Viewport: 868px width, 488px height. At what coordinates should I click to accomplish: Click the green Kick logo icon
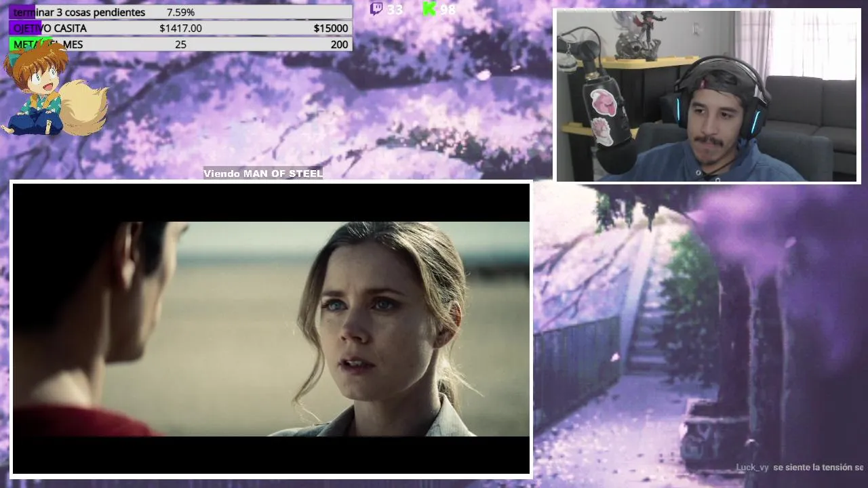point(429,8)
